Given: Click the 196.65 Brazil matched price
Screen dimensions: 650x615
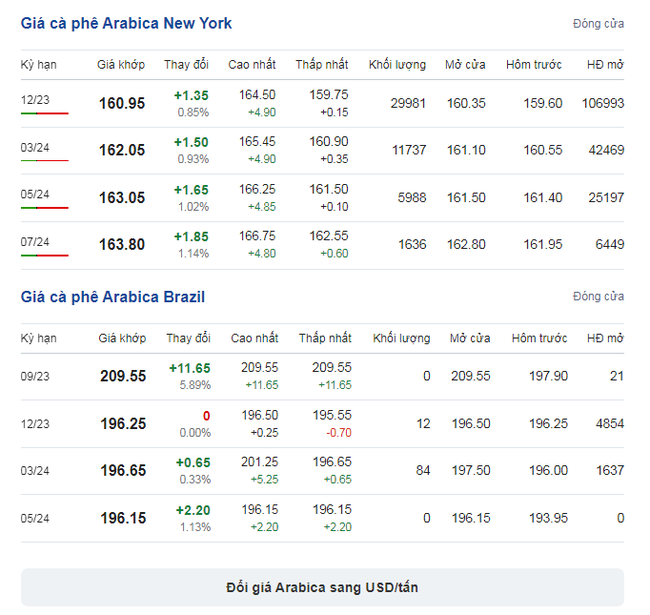Looking at the screenshot, I should 123,470.
